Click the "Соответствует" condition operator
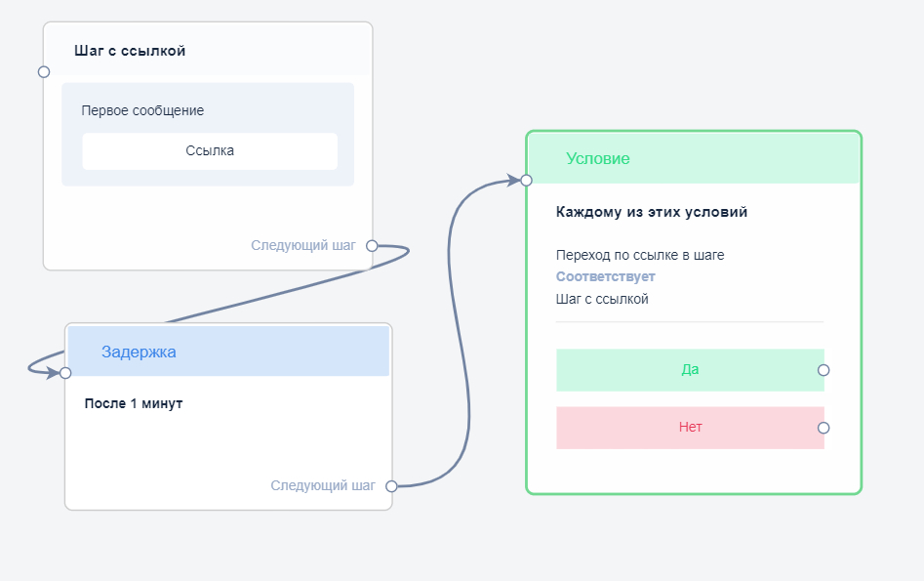 point(605,277)
